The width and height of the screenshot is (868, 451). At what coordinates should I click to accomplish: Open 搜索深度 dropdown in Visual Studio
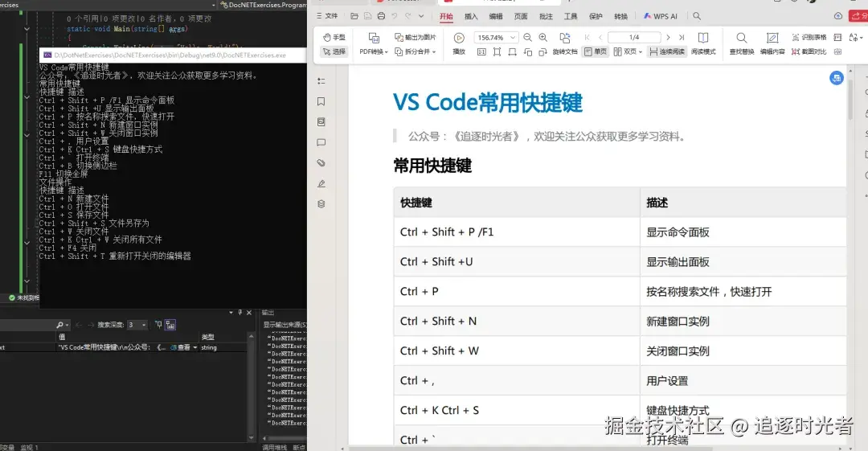(x=137, y=325)
